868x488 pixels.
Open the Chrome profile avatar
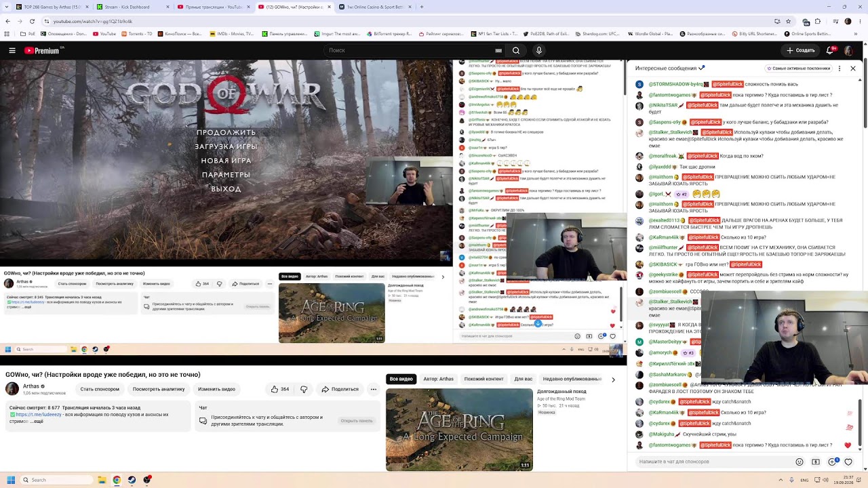click(x=848, y=22)
